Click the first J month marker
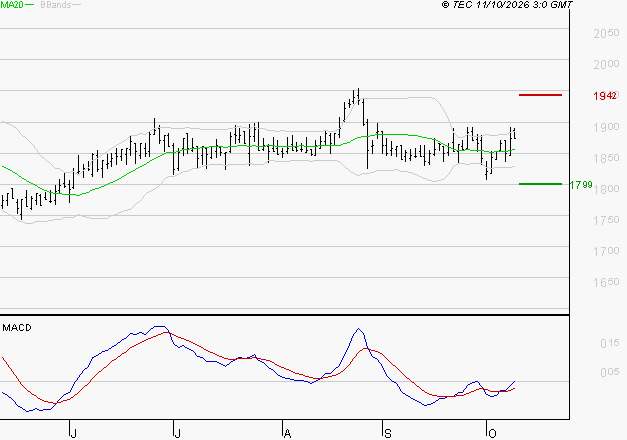Image resolution: width=627 pixels, height=440 pixels. click(73, 433)
